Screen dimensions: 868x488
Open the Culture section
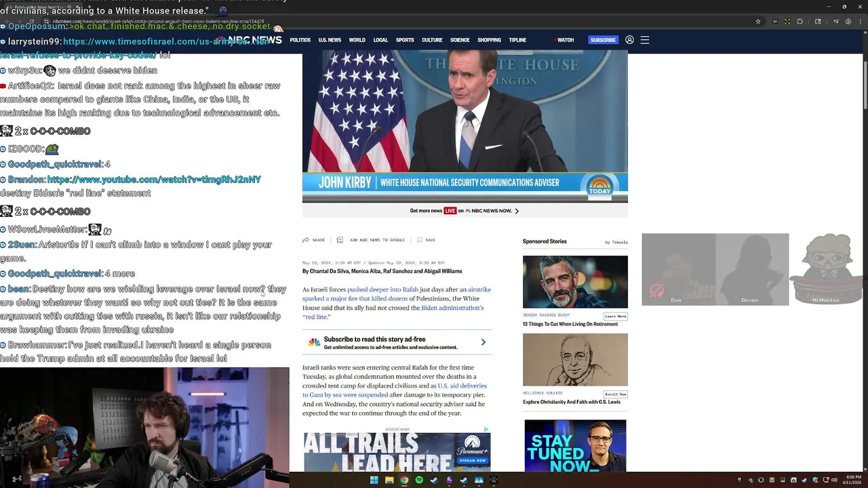click(432, 40)
